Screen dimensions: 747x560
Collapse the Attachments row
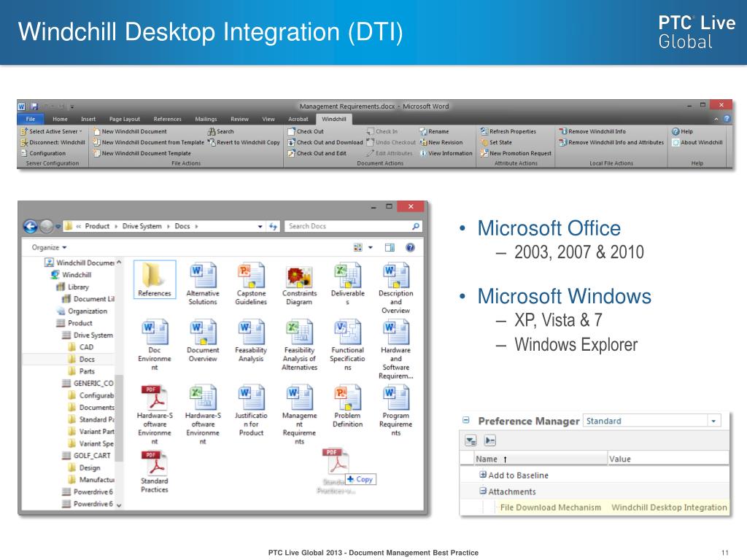(x=483, y=491)
